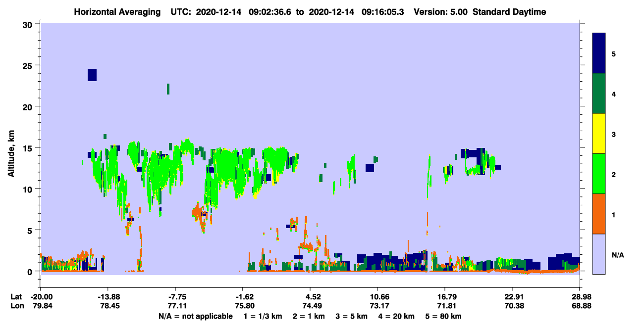Click the latitude value '-13.88'
Image resolution: width=644 pixels, height=330 pixels.
pyautogui.click(x=107, y=297)
